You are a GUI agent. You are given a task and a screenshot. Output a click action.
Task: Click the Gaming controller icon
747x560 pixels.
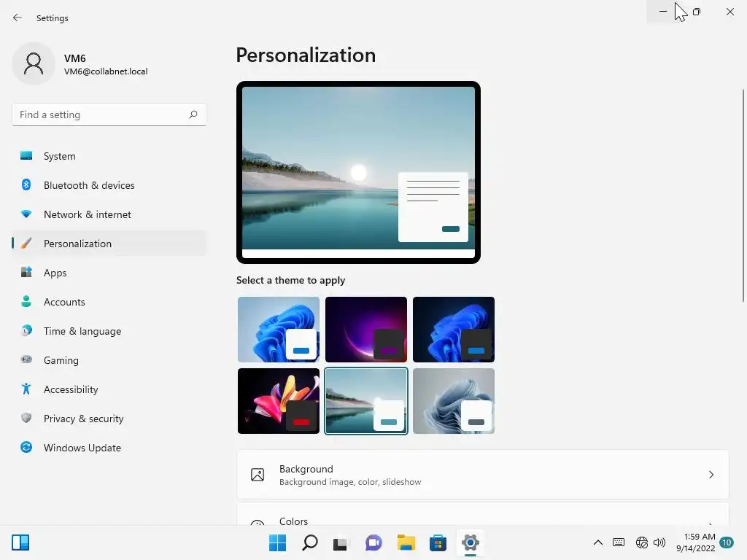[x=26, y=359]
